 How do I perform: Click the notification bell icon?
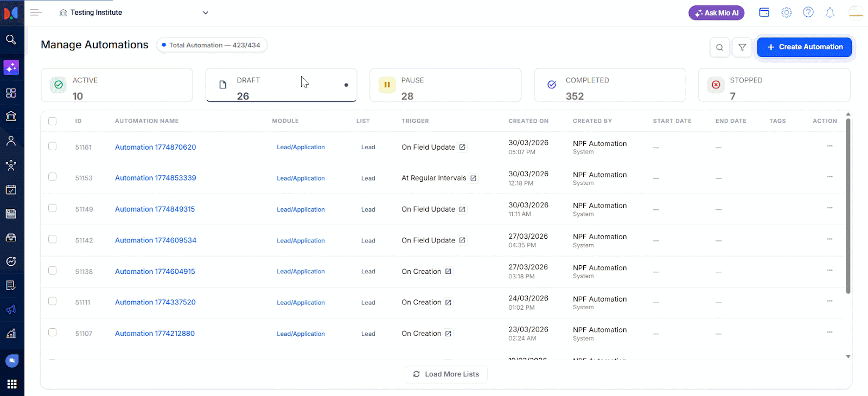pos(829,12)
